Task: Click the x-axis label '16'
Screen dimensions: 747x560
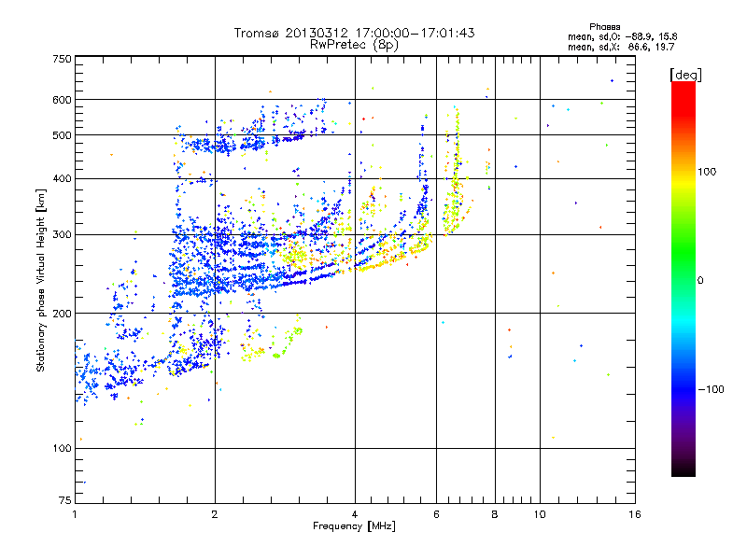Action: (635, 514)
